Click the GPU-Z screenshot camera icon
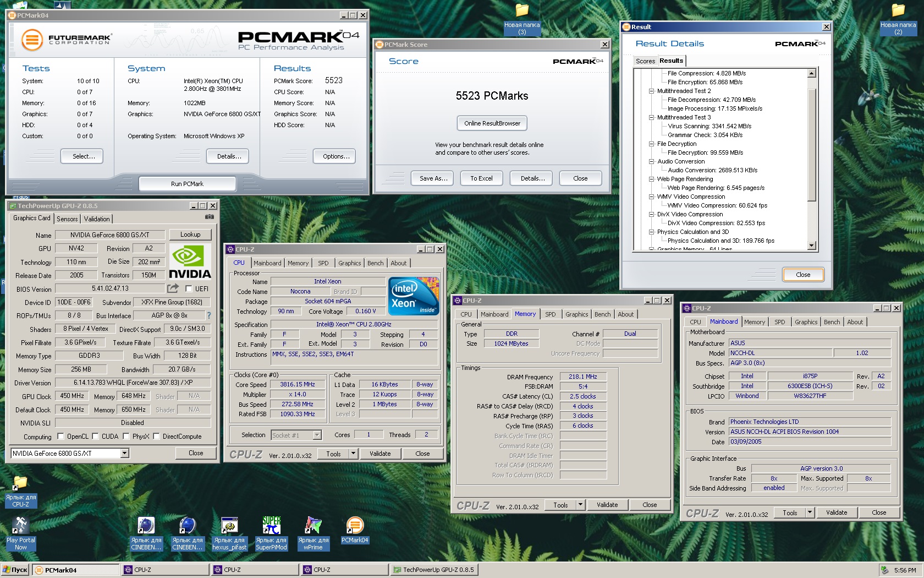The image size is (924, 578). [x=209, y=217]
